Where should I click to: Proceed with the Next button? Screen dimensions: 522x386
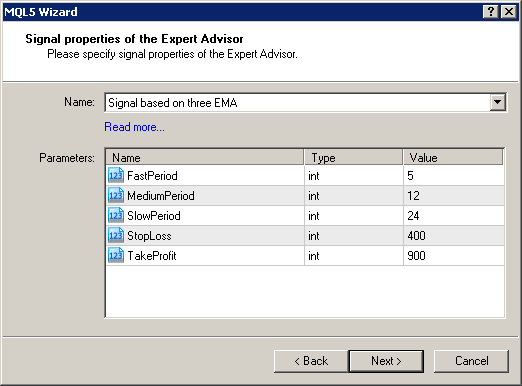[386, 361]
